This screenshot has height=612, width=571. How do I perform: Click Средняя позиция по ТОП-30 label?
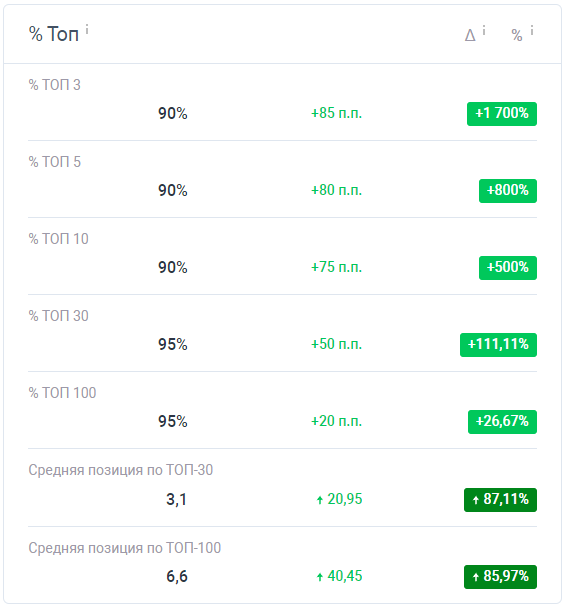click(x=121, y=470)
